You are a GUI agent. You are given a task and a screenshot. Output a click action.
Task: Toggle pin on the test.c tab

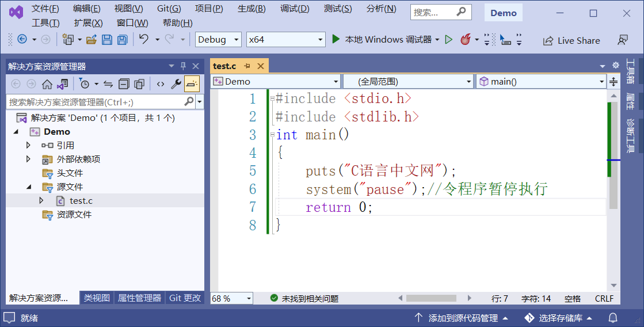247,66
